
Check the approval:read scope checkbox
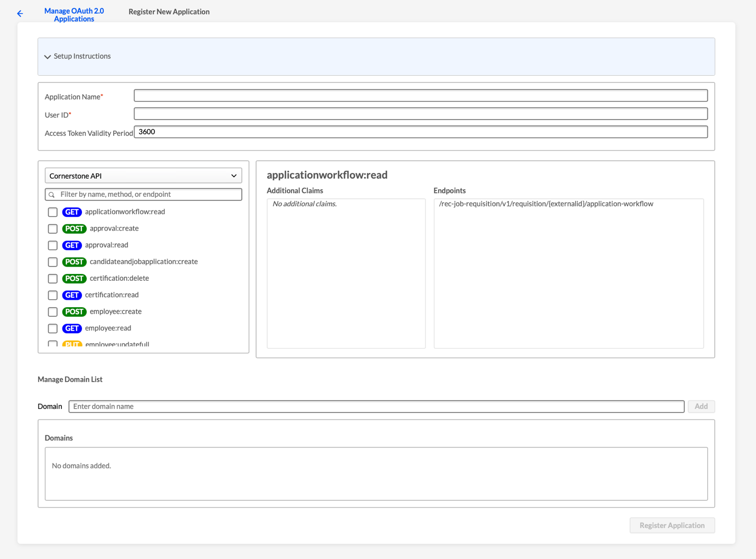53,245
